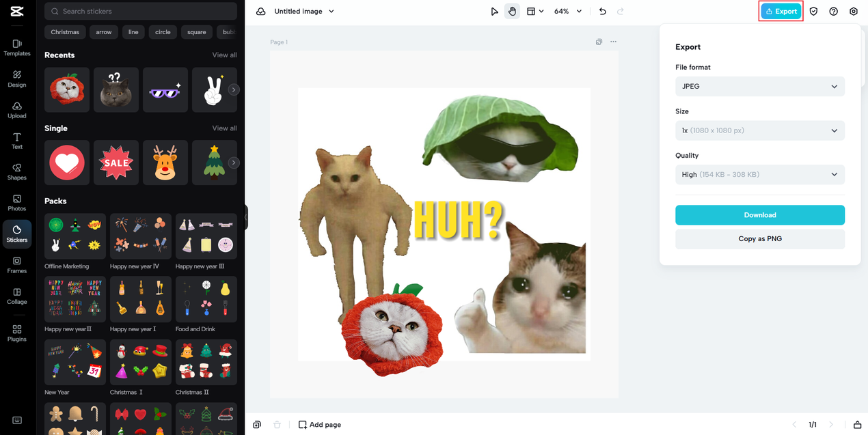Open the Collage sidebar icon
This screenshot has height=435, width=868.
(17, 296)
